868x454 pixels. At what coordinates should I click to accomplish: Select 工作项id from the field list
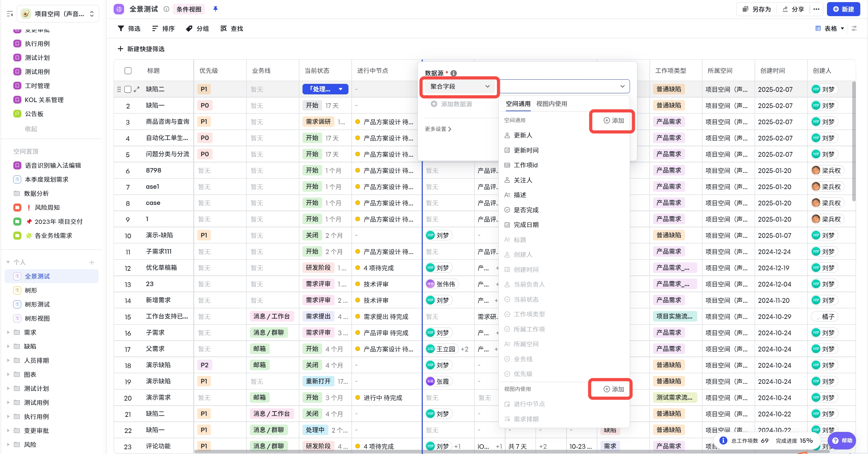click(x=564, y=165)
